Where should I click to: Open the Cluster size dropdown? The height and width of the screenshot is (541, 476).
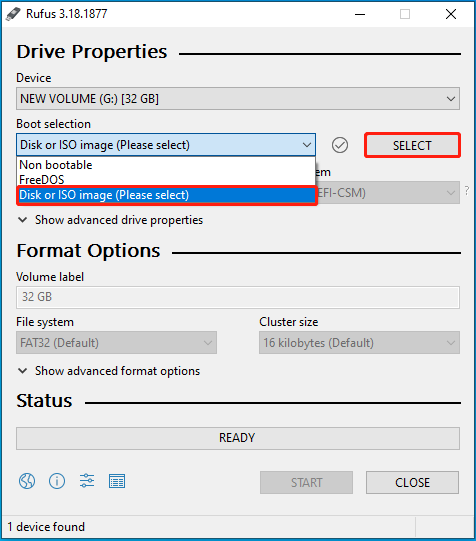point(359,343)
